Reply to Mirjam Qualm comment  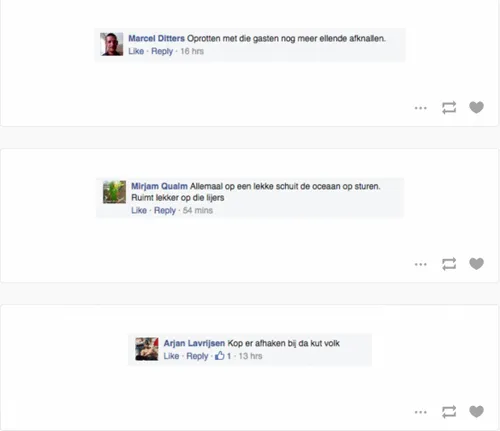[x=165, y=211]
